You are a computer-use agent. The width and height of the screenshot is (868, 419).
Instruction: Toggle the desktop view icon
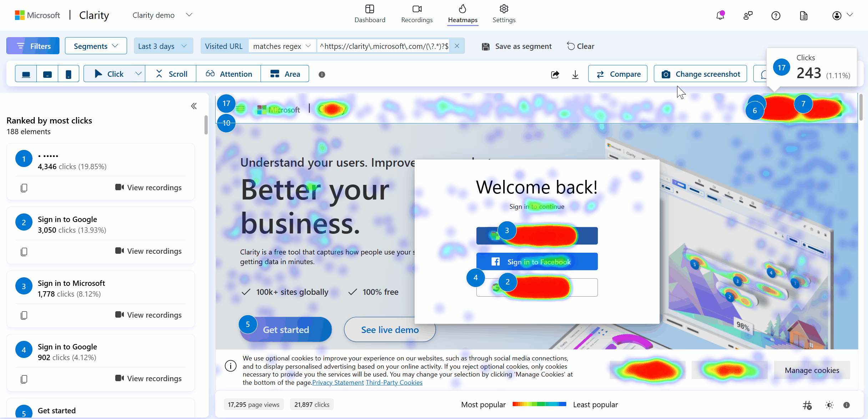[x=25, y=74]
